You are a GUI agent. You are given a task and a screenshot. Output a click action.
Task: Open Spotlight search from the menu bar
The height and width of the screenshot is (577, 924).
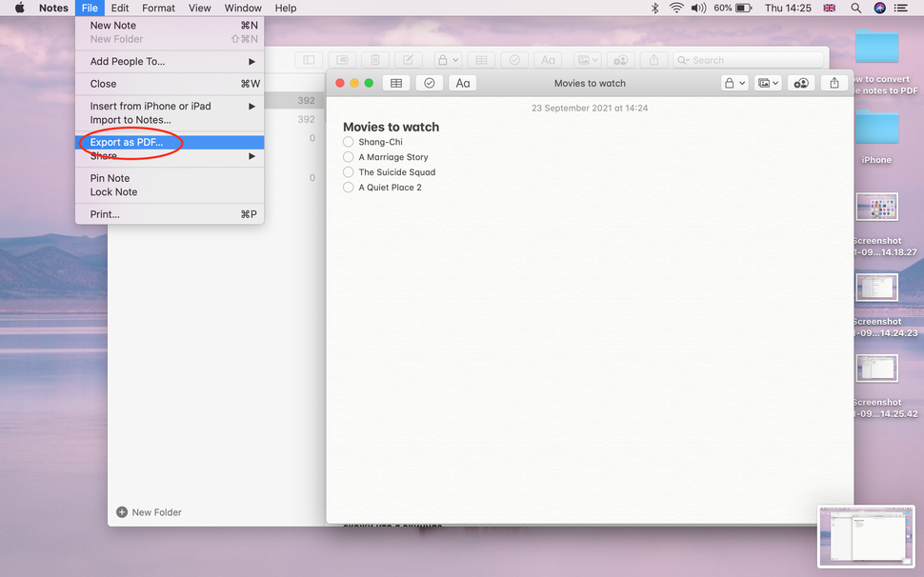(x=856, y=8)
